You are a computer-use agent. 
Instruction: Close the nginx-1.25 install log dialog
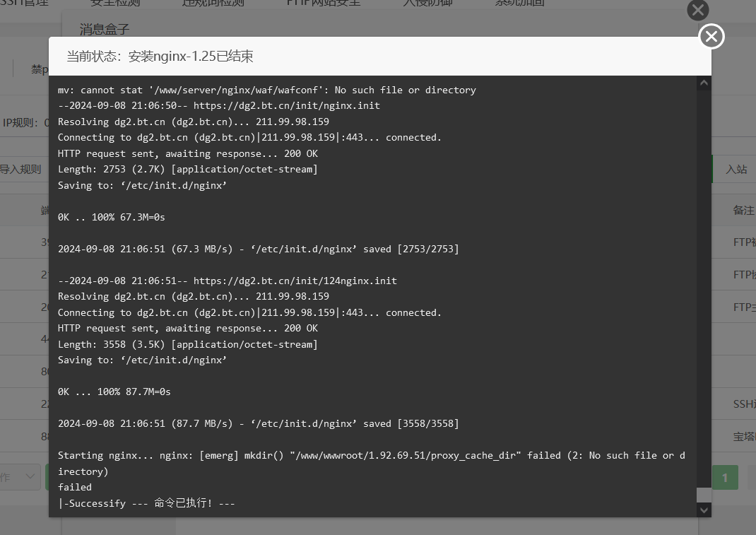(711, 36)
